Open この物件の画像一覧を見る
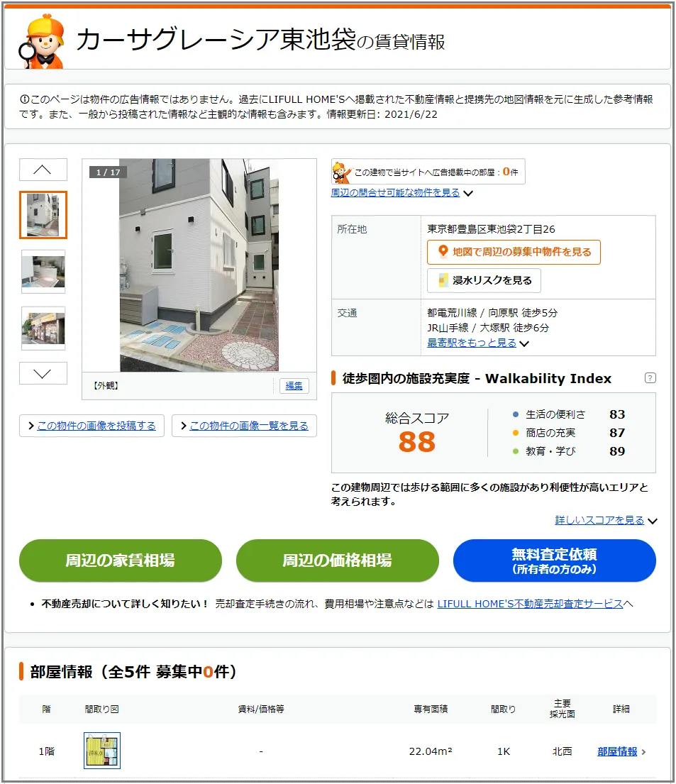676x784 pixels. (x=245, y=426)
